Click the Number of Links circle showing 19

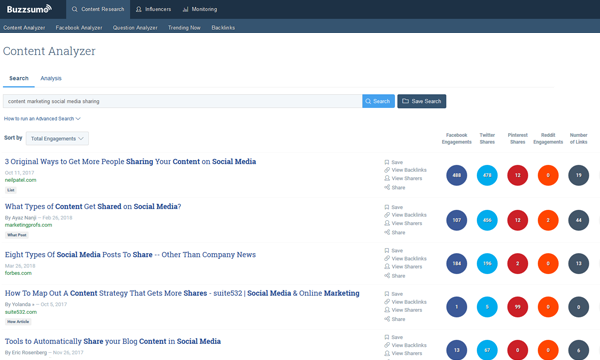pyautogui.click(x=579, y=175)
